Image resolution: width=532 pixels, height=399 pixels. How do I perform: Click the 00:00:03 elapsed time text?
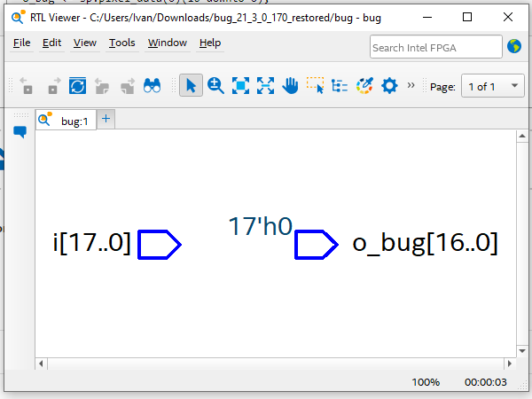coord(486,382)
